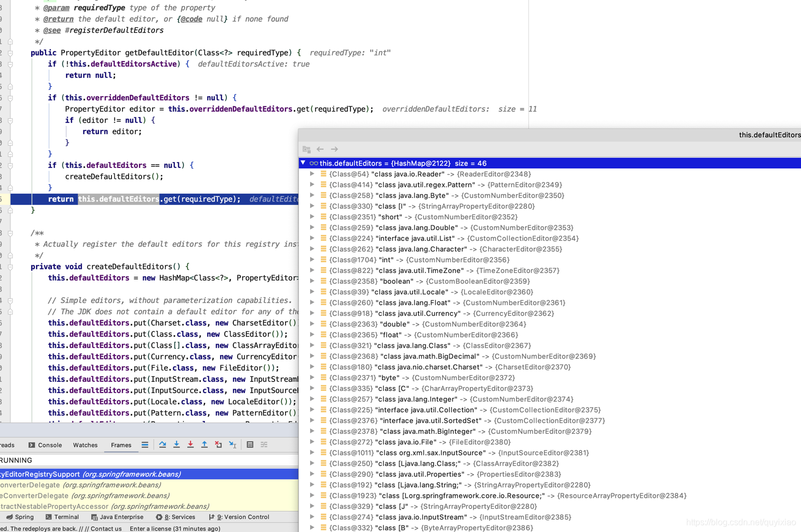801x532 pixels.
Task: Select the eConverterDelegate stack frame
Action: tap(149, 496)
